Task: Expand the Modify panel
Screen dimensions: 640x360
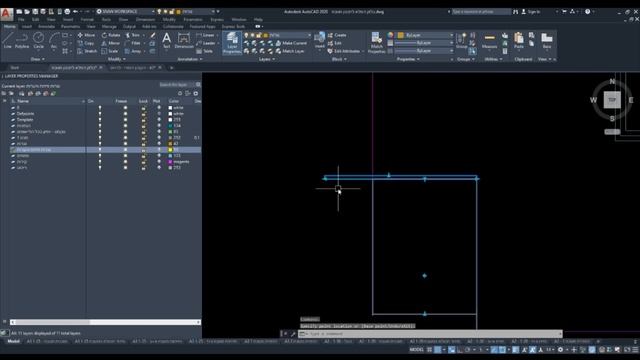Action: (x=116, y=59)
